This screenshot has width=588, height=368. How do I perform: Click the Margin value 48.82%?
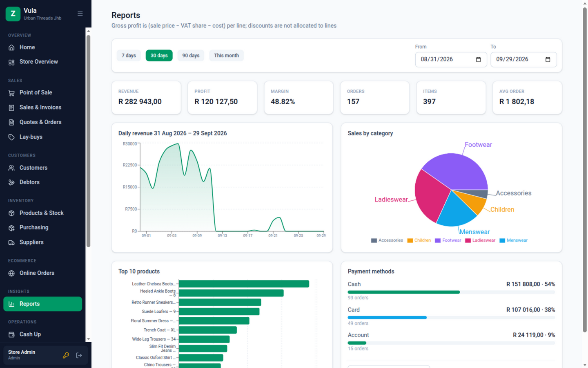coord(283,102)
